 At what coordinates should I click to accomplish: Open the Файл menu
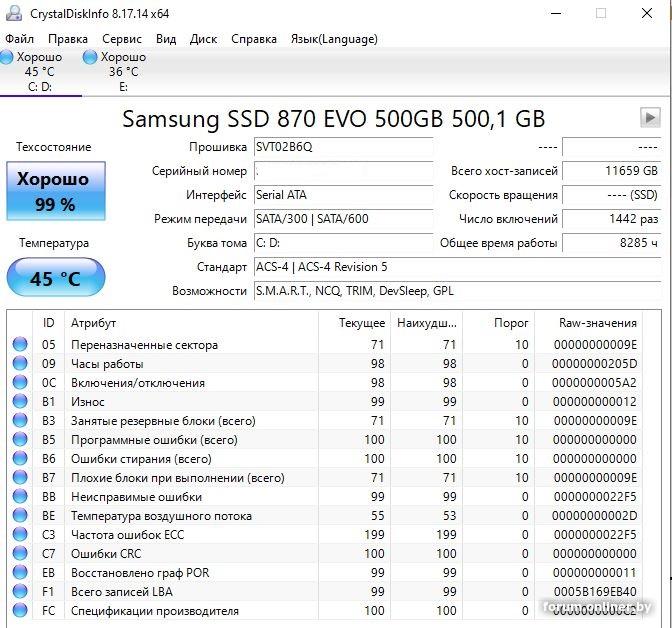tap(19, 39)
